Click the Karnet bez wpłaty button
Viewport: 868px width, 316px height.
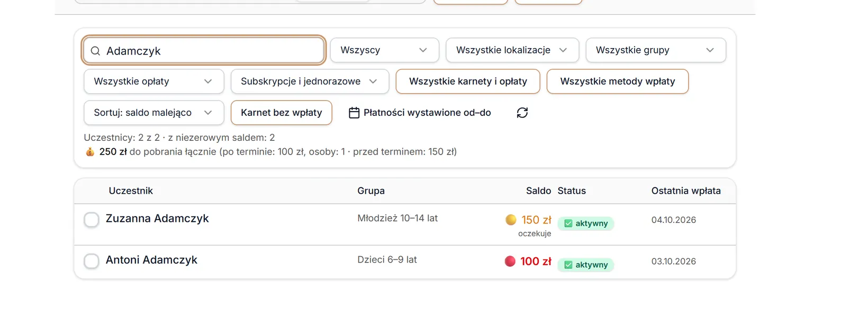pyautogui.click(x=282, y=113)
